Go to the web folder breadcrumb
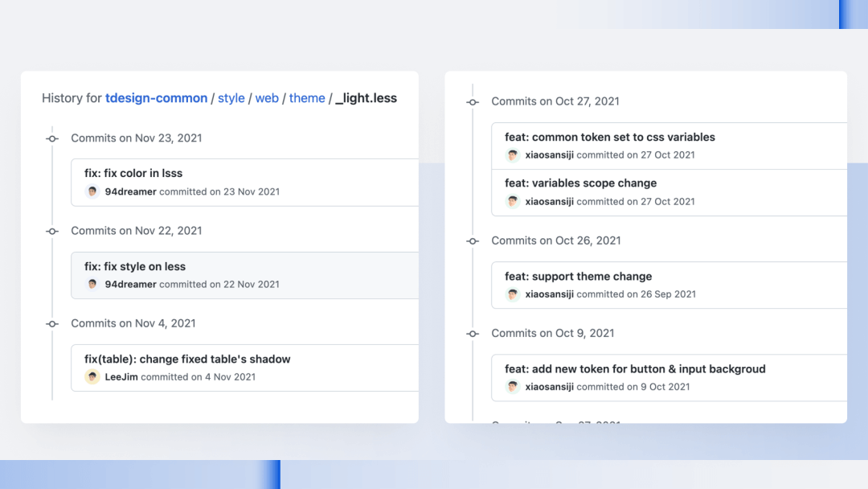 (x=267, y=98)
